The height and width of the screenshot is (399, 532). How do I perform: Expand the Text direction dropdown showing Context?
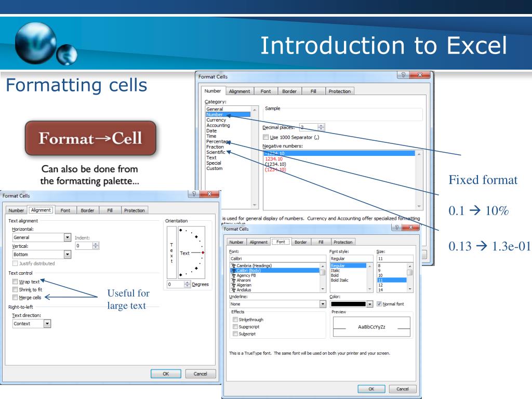(x=47, y=324)
